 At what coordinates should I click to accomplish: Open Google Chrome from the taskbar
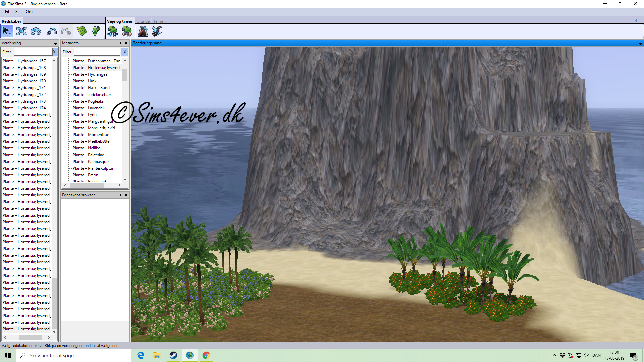click(206, 355)
